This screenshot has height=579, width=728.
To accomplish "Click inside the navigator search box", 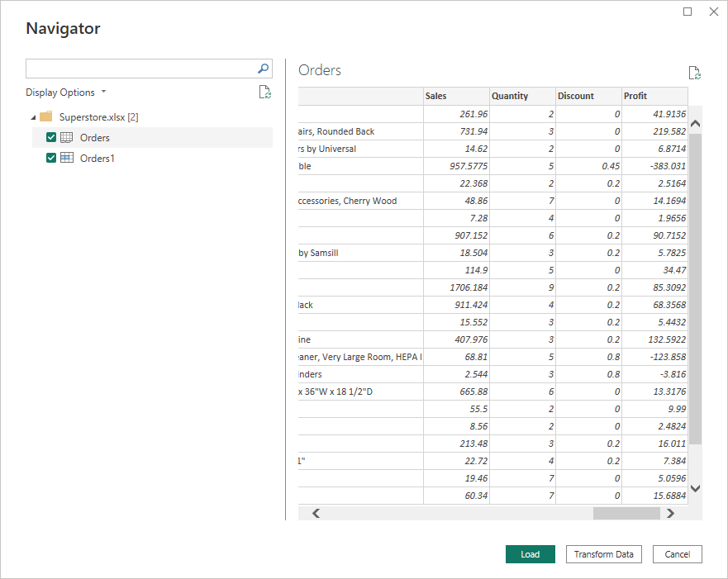I will (x=140, y=69).
